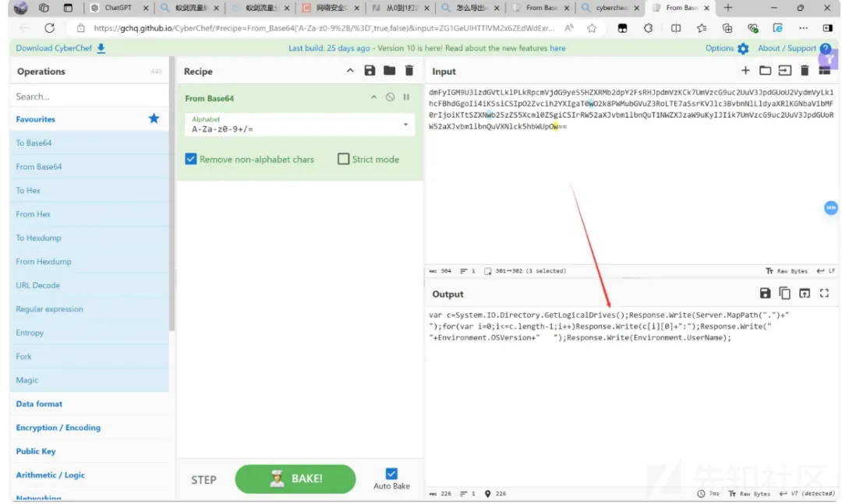842x504 pixels.
Task: Toggle the Auto Bake checkbox
Action: coord(391,474)
